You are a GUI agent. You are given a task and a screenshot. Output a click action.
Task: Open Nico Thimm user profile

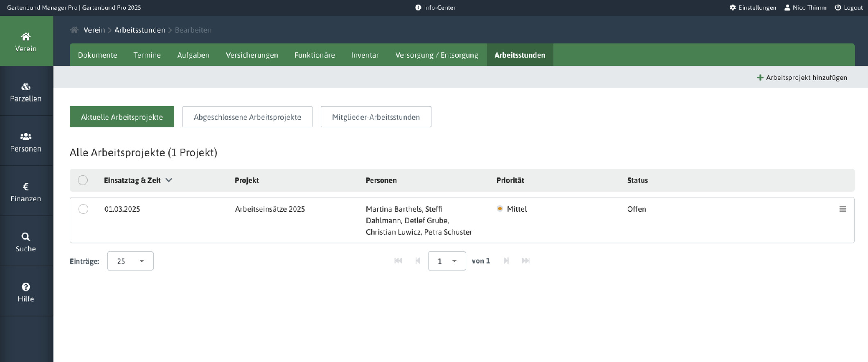(805, 7)
